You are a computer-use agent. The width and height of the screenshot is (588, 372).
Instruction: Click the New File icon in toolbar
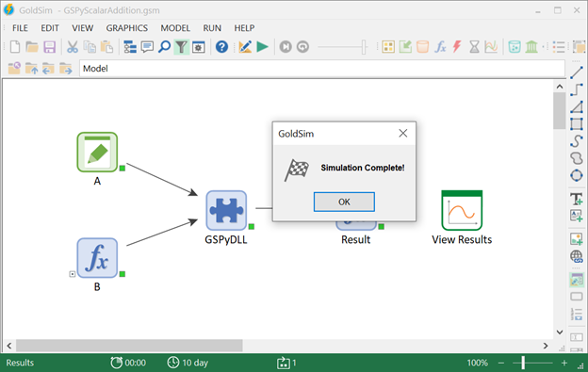tap(15, 47)
